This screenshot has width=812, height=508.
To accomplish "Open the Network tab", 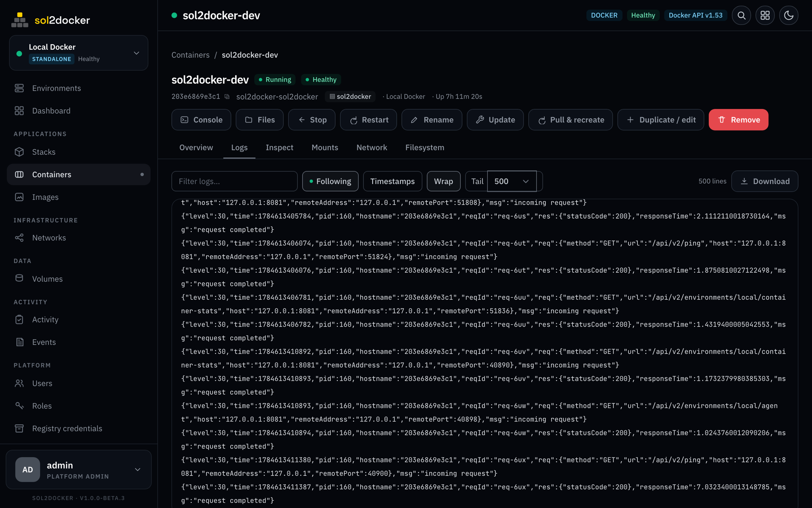I will pos(371,148).
